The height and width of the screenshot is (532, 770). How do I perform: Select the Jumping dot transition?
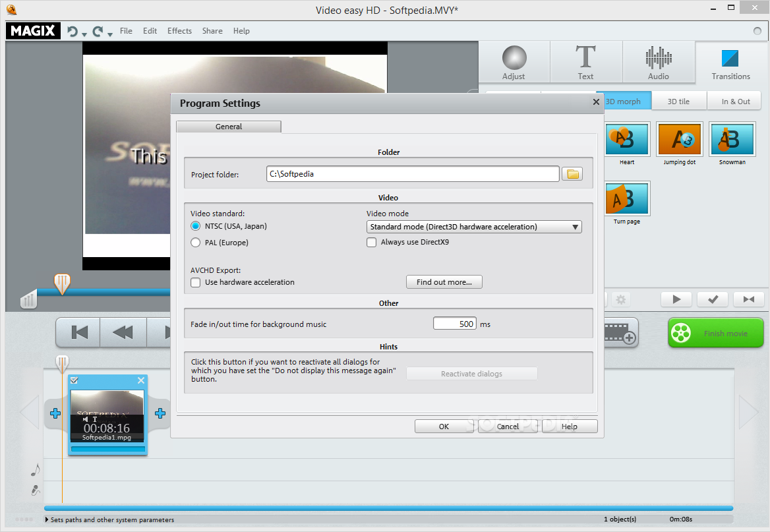tap(680, 139)
